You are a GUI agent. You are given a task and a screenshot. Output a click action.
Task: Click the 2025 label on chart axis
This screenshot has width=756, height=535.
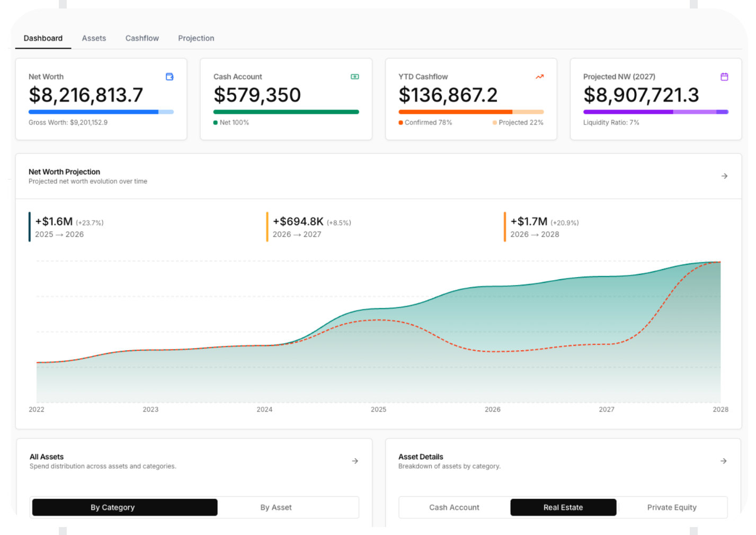(x=378, y=409)
